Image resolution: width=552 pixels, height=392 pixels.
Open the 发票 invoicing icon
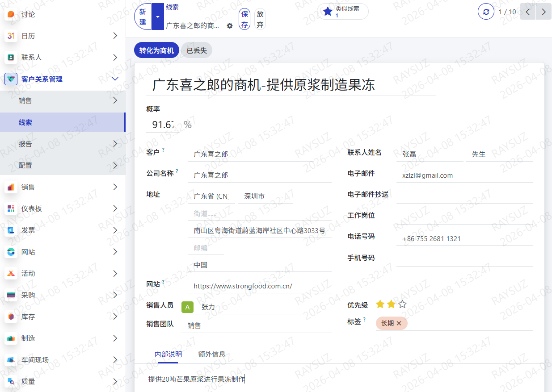(x=11, y=230)
